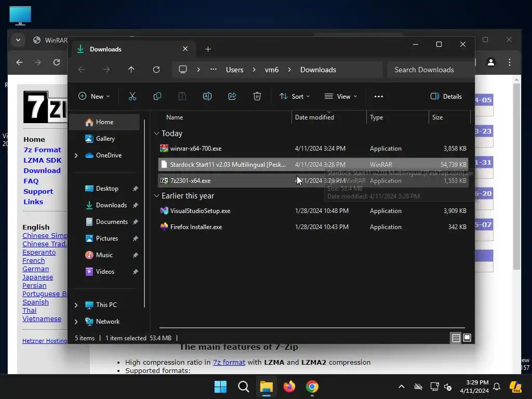Open Music quick access folder
Viewport: 532px width, 399px height.
pos(104,255)
